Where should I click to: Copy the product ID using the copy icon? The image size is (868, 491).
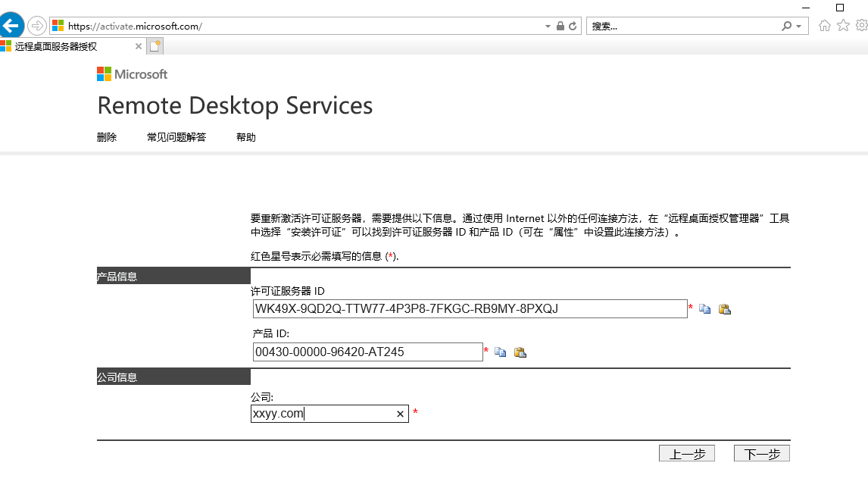pyautogui.click(x=501, y=352)
